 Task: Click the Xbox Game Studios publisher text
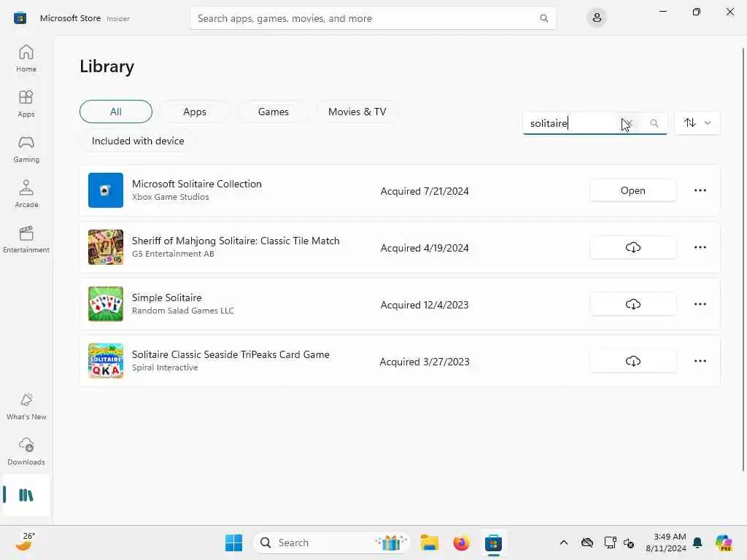(x=171, y=197)
